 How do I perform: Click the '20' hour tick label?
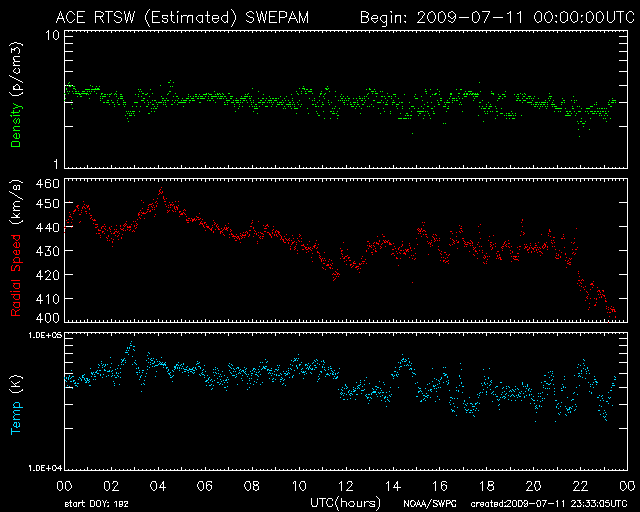coord(533,486)
